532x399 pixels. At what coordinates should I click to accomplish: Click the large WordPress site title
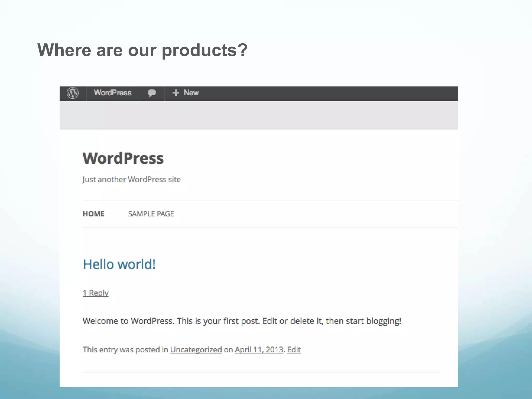123,158
